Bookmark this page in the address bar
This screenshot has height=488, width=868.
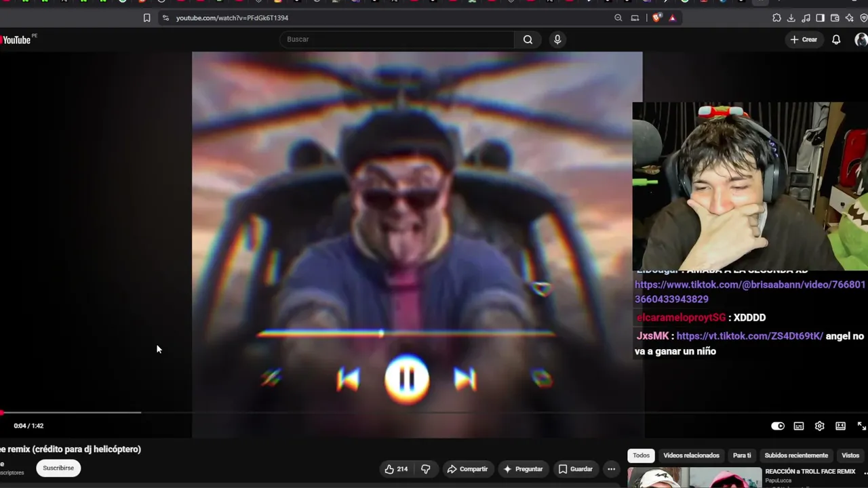pos(146,18)
